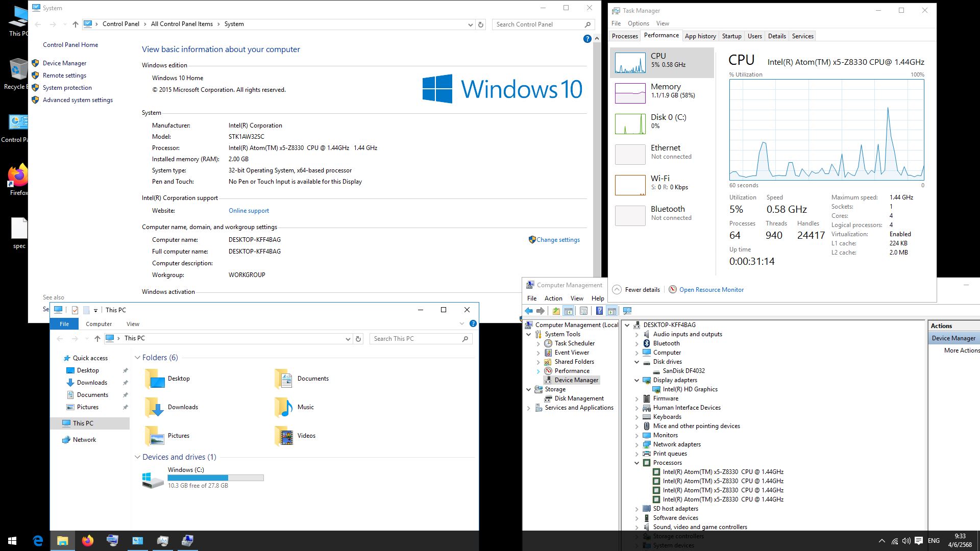The width and height of the screenshot is (980, 551).
Task: Switch to Processes tab in Task Manager
Action: (625, 36)
